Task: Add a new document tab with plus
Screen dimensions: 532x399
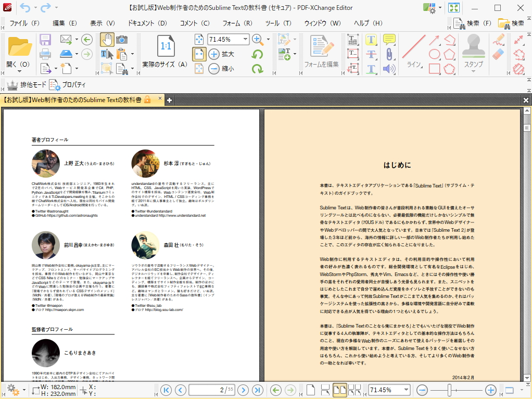Action: [169, 100]
